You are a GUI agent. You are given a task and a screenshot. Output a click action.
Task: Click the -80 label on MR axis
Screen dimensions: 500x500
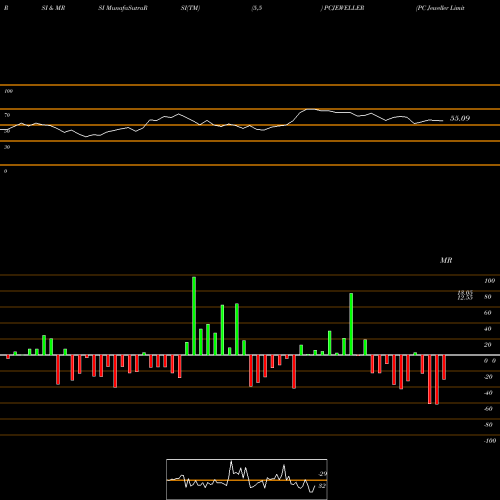click(488, 425)
